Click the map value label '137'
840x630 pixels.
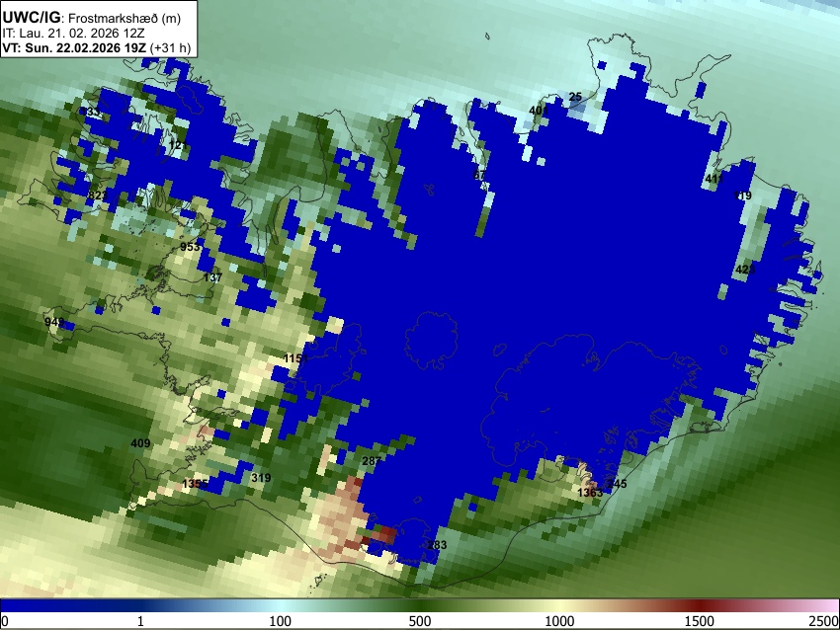(x=212, y=277)
